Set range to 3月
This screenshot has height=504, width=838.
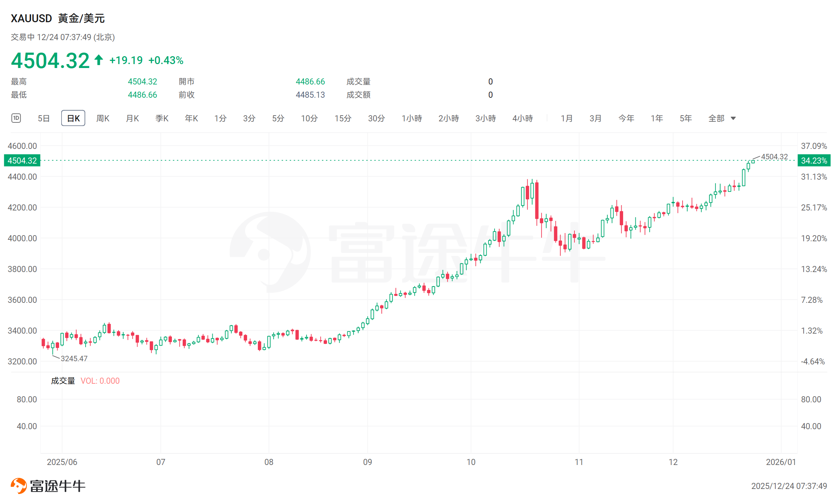pyautogui.click(x=596, y=118)
